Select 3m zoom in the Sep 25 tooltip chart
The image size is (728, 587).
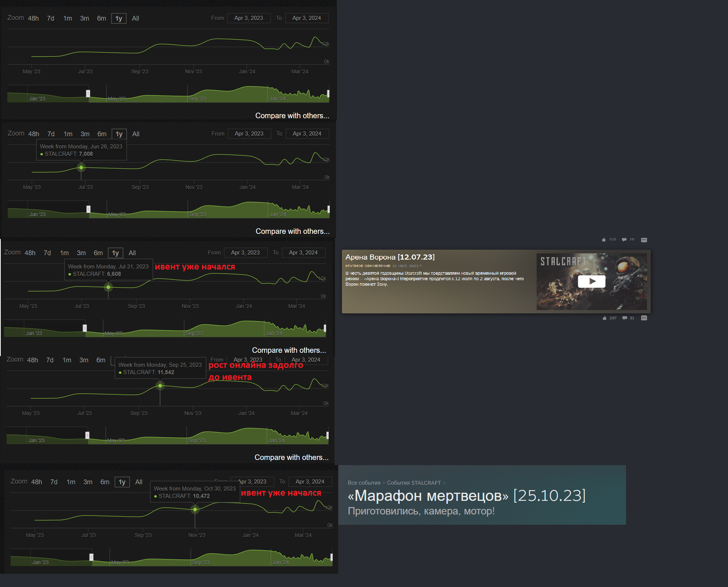84,360
